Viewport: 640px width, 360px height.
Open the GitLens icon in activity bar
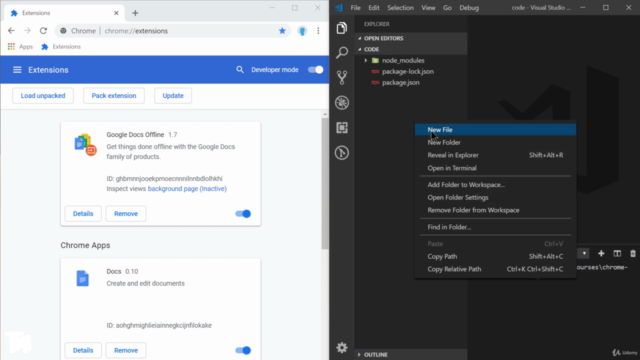tap(342, 153)
